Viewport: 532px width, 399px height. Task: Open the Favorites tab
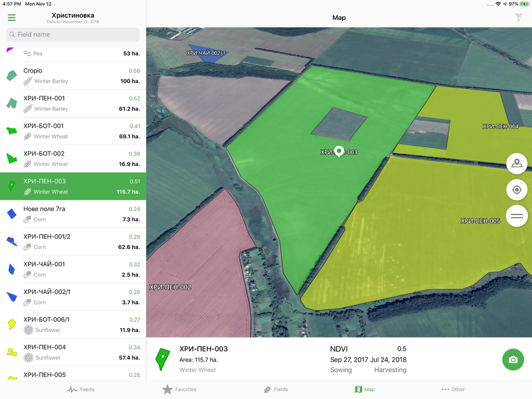[179, 389]
